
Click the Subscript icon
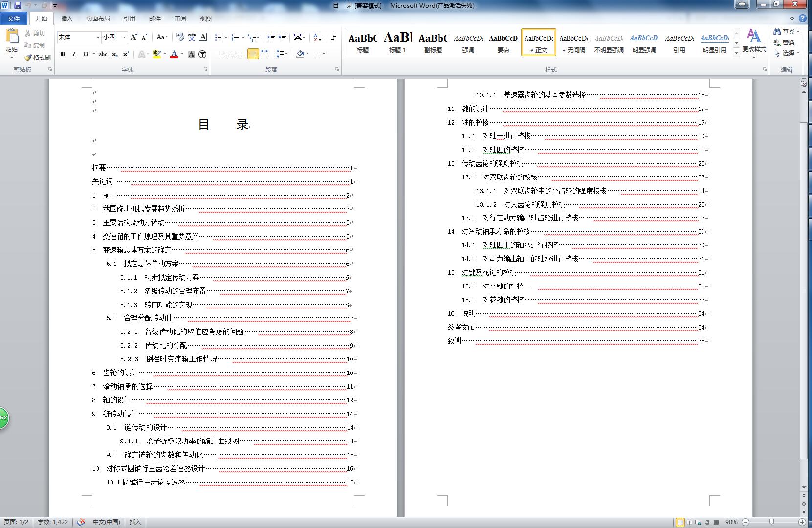[x=114, y=54]
